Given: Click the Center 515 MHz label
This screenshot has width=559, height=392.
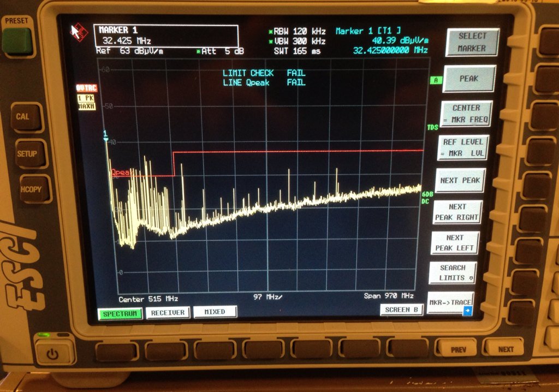Looking at the screenshot, I should coord(148,299).
